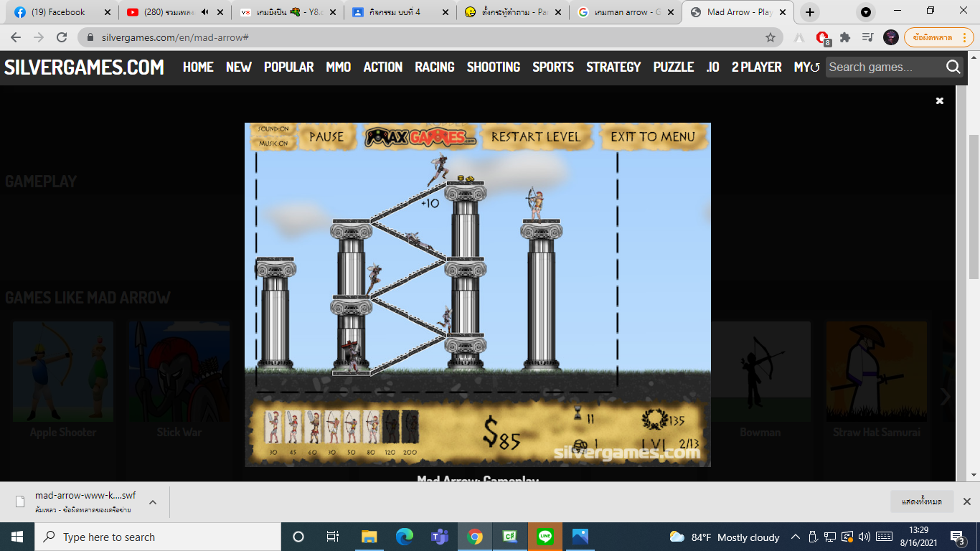Viewport: 980px width, 551px height.
Task: Close the downloads bar
Action: click(966, 501)
